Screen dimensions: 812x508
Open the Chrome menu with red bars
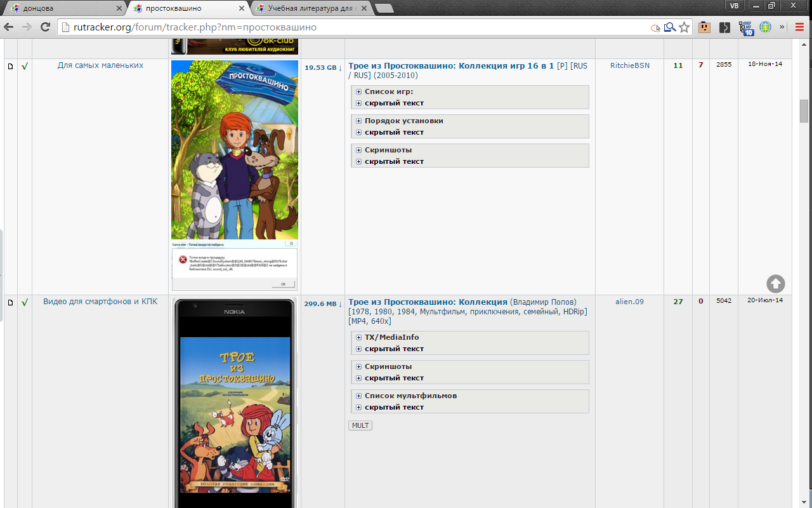[800, 27]
